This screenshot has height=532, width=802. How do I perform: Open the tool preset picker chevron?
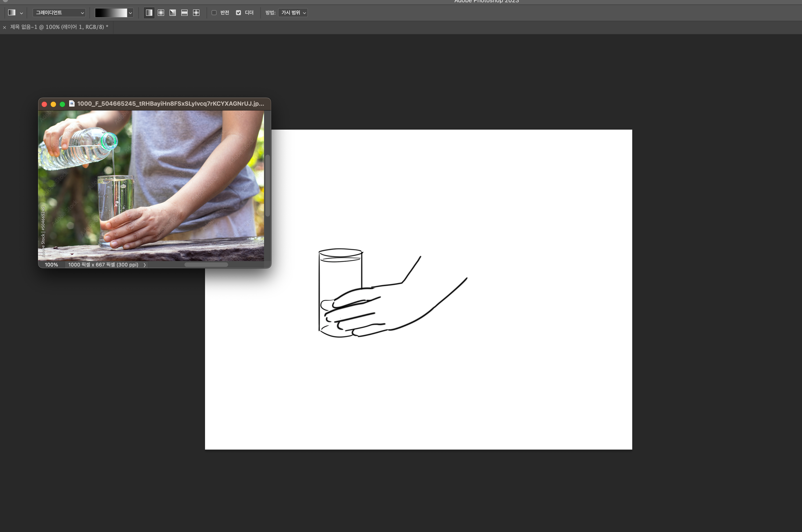21,13
